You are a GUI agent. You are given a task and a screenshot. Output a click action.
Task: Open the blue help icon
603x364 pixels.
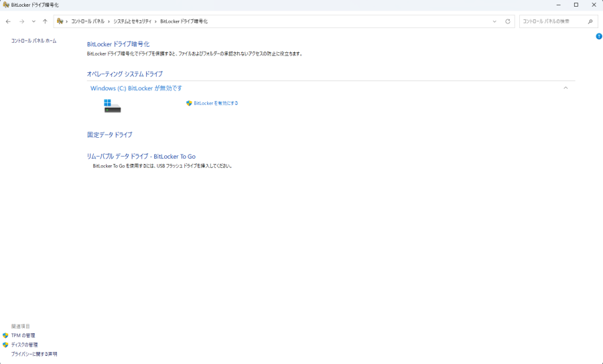(x=599, y=37)
